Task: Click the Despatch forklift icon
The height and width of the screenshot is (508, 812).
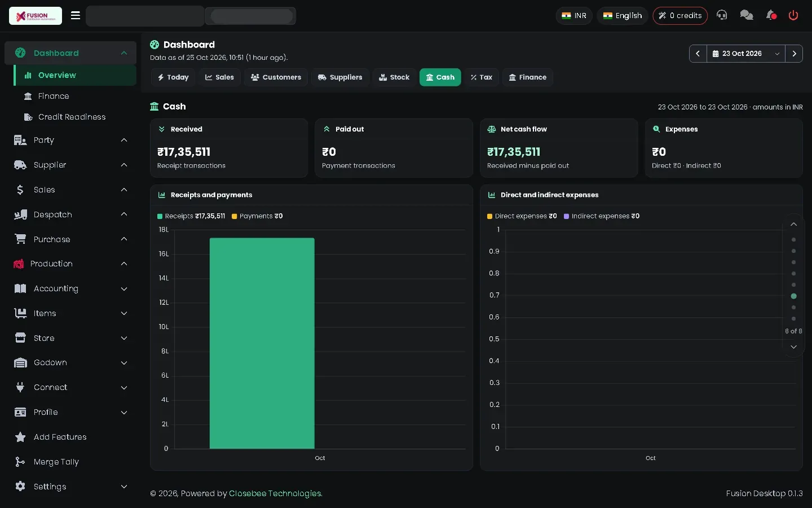Action: pyautogui.click(x=20, y=214)
